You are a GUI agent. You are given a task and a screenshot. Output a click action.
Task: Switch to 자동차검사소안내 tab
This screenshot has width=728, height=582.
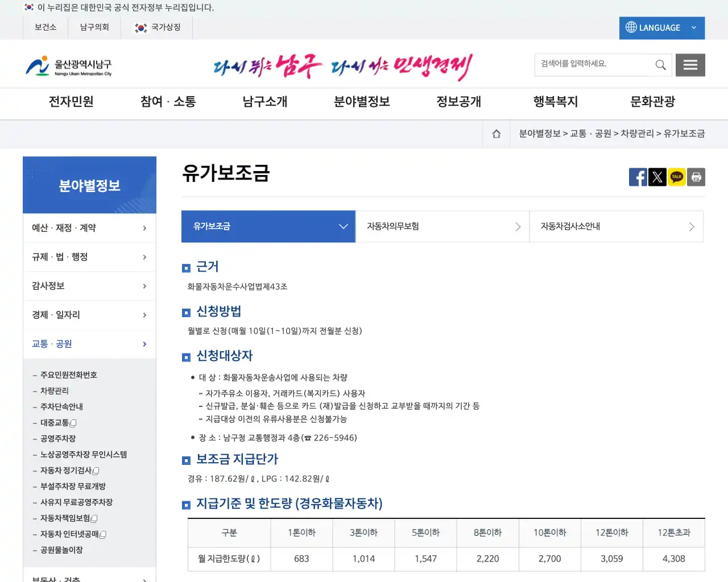617,226
